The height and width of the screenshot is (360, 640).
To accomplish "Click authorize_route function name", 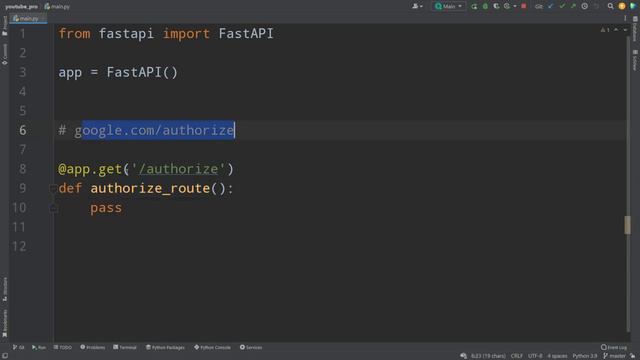I will pos(150,188).
